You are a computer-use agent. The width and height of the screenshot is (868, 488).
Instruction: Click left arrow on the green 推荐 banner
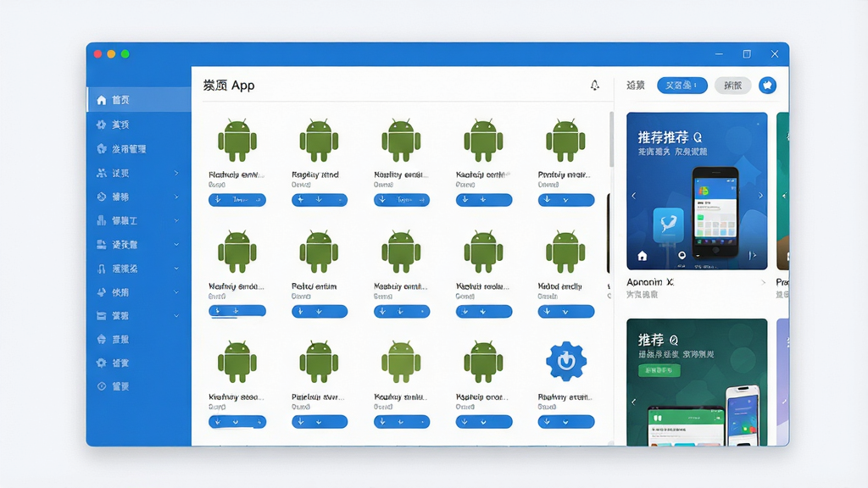tap(634, 402)
